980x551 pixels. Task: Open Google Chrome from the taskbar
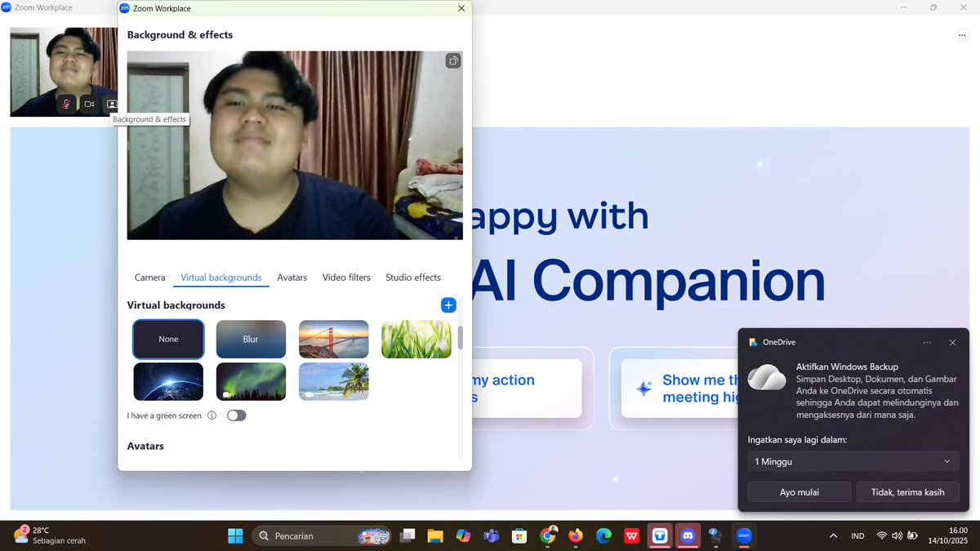pos(548,536)
